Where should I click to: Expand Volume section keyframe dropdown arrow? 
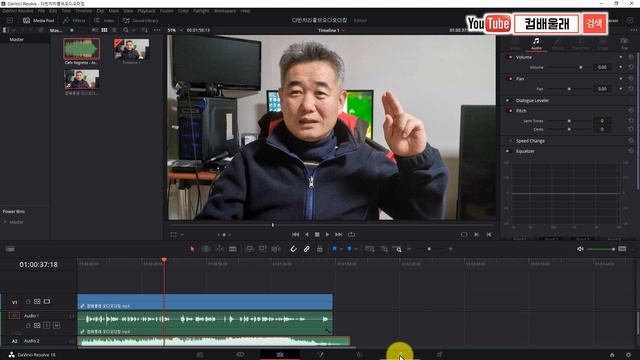pos(621,57)
